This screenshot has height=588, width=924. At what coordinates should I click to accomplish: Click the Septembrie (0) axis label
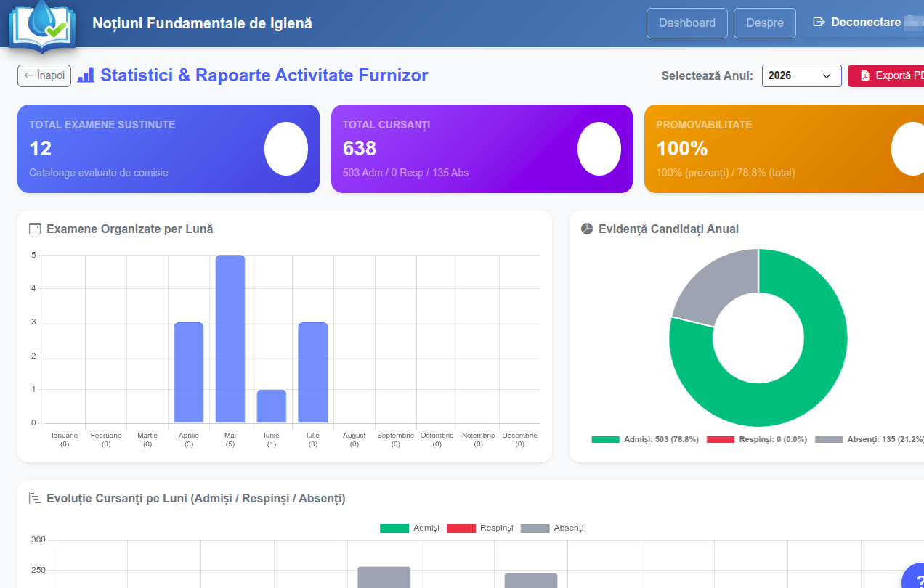pos(396,440)
